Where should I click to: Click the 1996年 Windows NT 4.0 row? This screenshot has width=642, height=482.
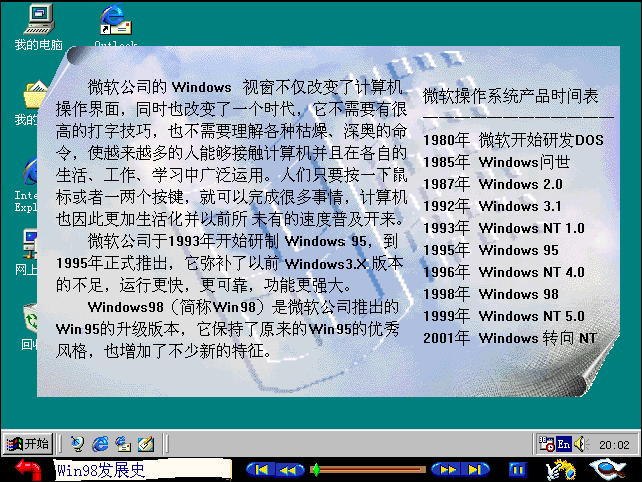point(504,272)
